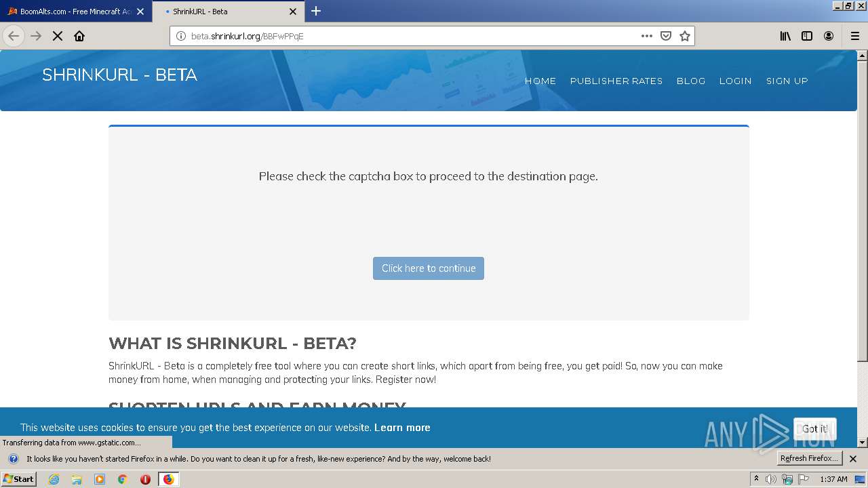
Task: Follow the cookie 'Learn more' link
Action: 402,428
